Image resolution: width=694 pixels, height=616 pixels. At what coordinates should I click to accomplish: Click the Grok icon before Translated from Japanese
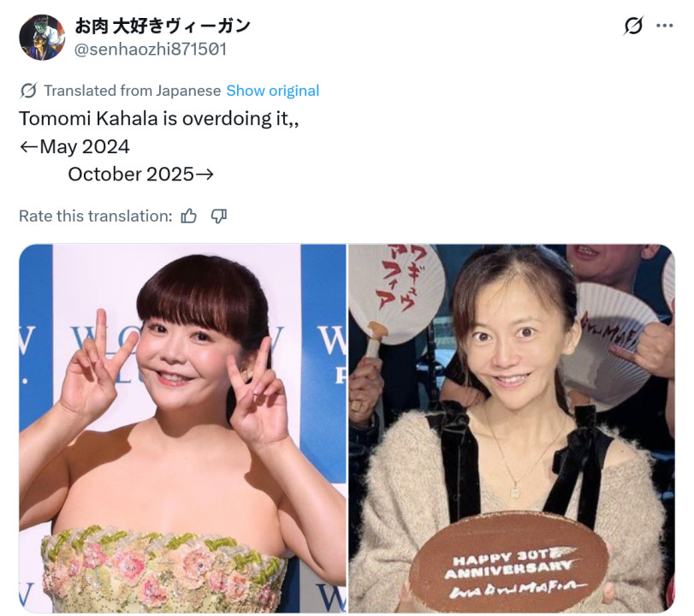[x=28, y=91]
